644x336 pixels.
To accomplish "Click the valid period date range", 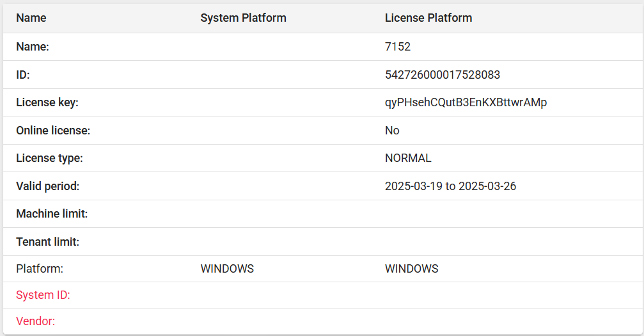I will [x=450, y=186].
